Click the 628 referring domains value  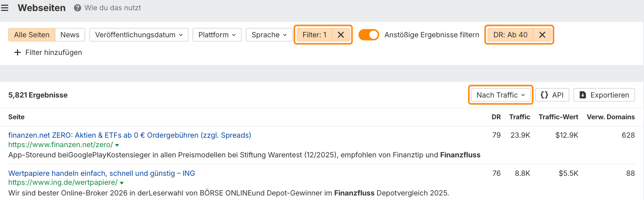(x=628, y=135)
